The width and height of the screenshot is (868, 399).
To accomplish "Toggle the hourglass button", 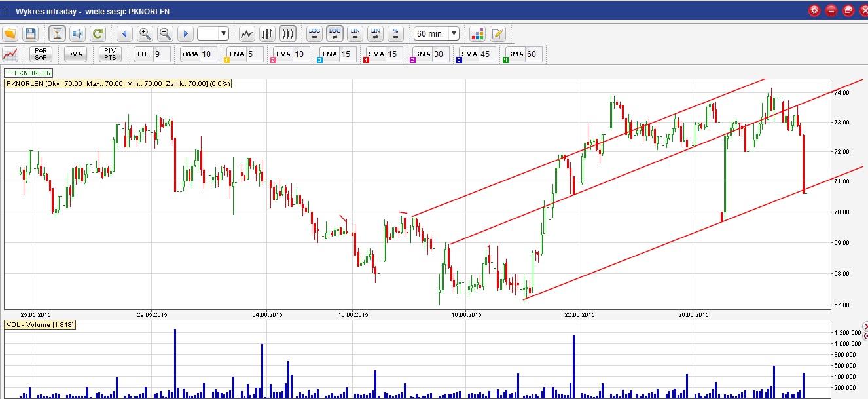I will click(57, 33).
